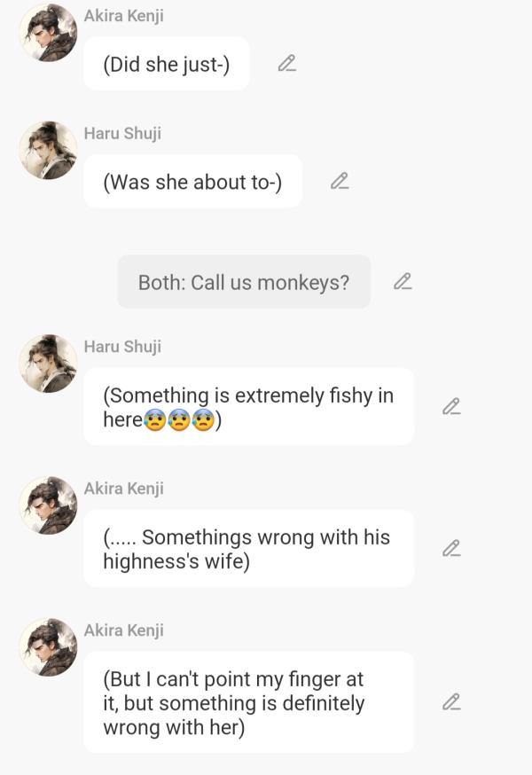Edit the "(Did she just-)" message
This screenshot has height=775, width=532.
286,63
